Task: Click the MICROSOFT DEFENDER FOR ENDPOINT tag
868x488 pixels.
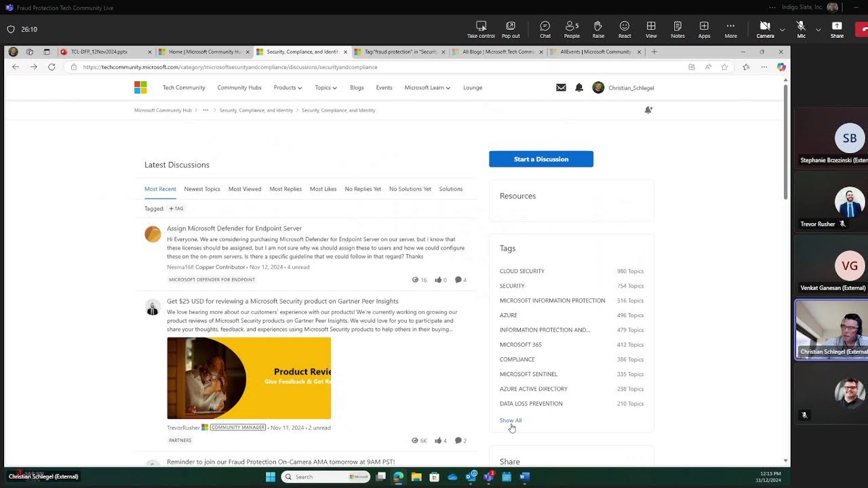Action: 212,279
